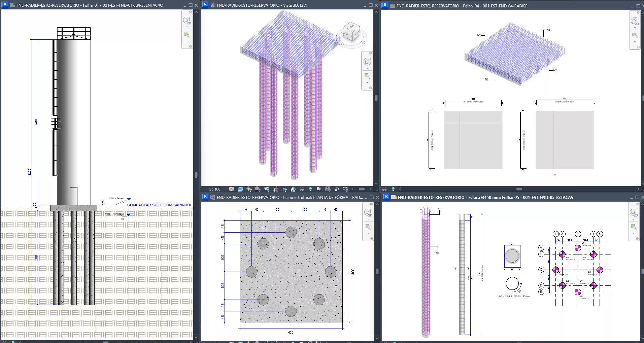Viewport: 644px width, 343px height.
Task: Click 2D steering wheel in PLANTA DE FÔRMA view
Action: [x=368, y=213]
